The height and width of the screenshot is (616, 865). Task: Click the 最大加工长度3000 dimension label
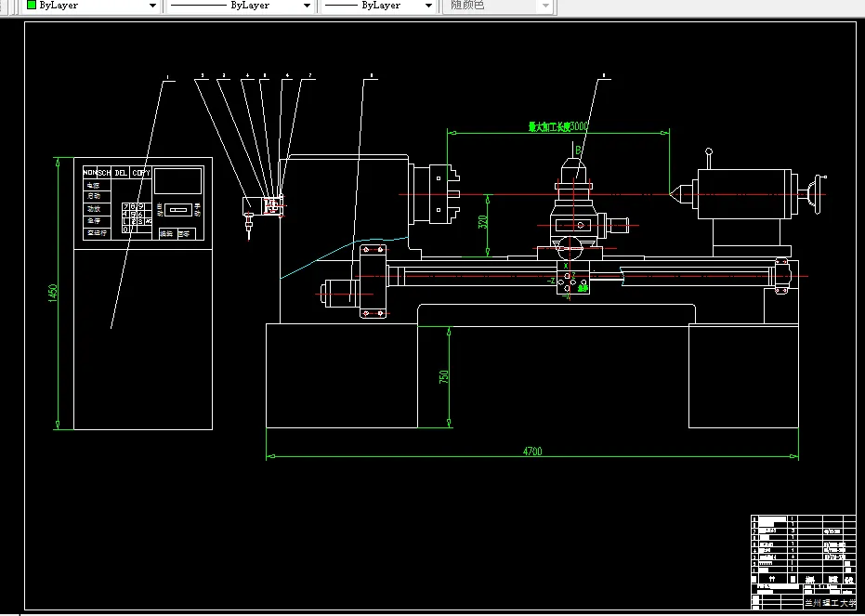[558, 125]
